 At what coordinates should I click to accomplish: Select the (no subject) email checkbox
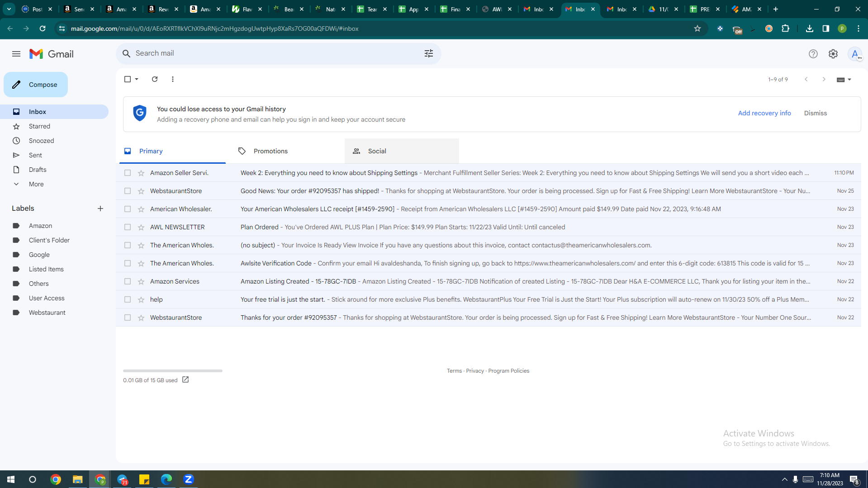[128, 245]
